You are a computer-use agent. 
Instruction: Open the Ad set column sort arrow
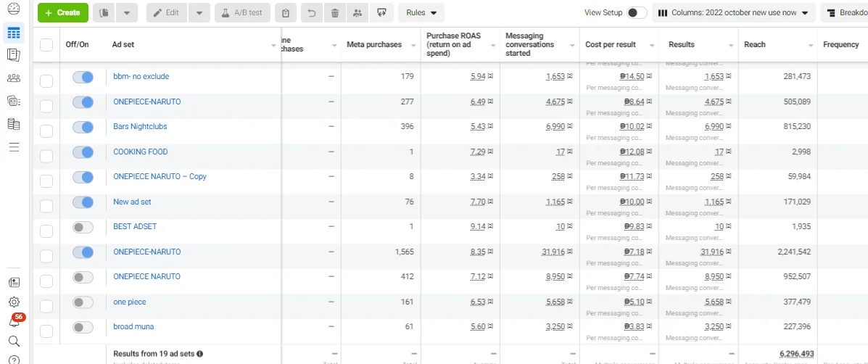click(x=273, y=46)
